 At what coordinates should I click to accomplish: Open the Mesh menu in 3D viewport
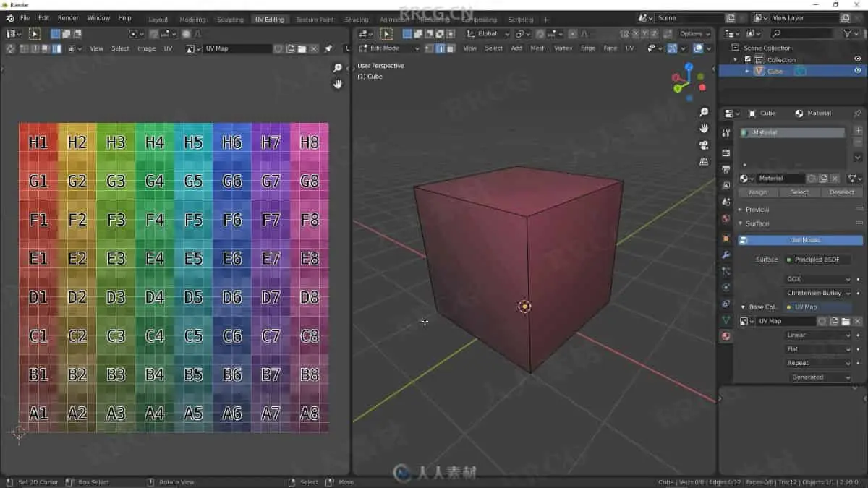[538, 48]
